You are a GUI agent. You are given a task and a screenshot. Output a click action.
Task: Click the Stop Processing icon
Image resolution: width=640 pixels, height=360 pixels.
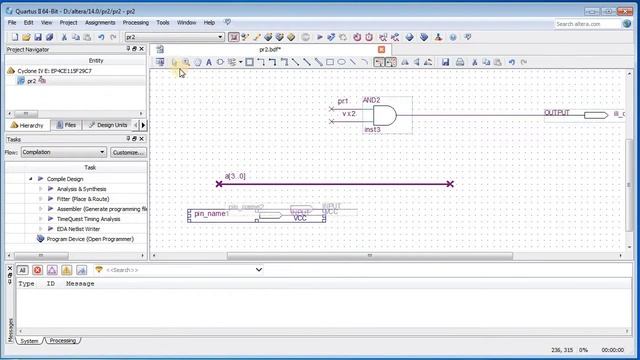click(305, 37)
